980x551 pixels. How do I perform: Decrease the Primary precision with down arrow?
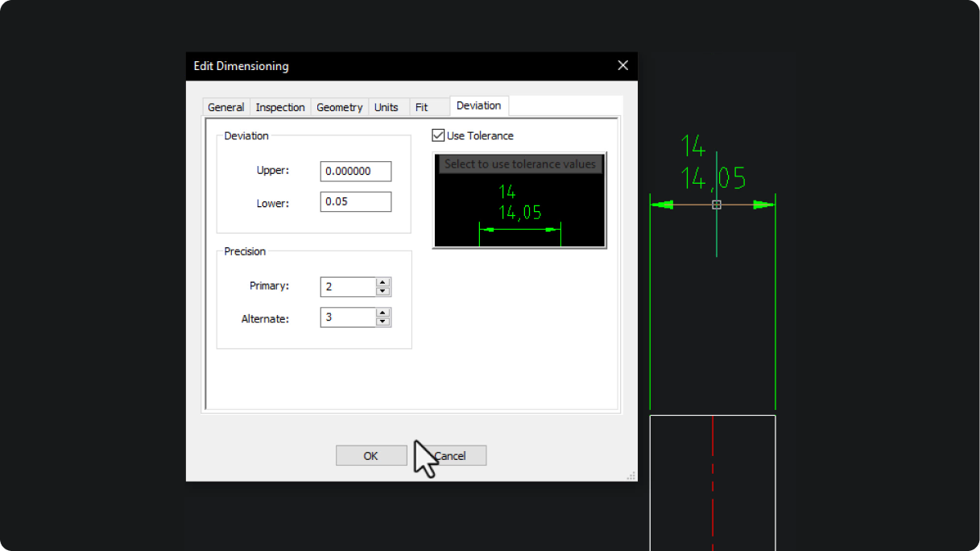click(x=383, y=291)
